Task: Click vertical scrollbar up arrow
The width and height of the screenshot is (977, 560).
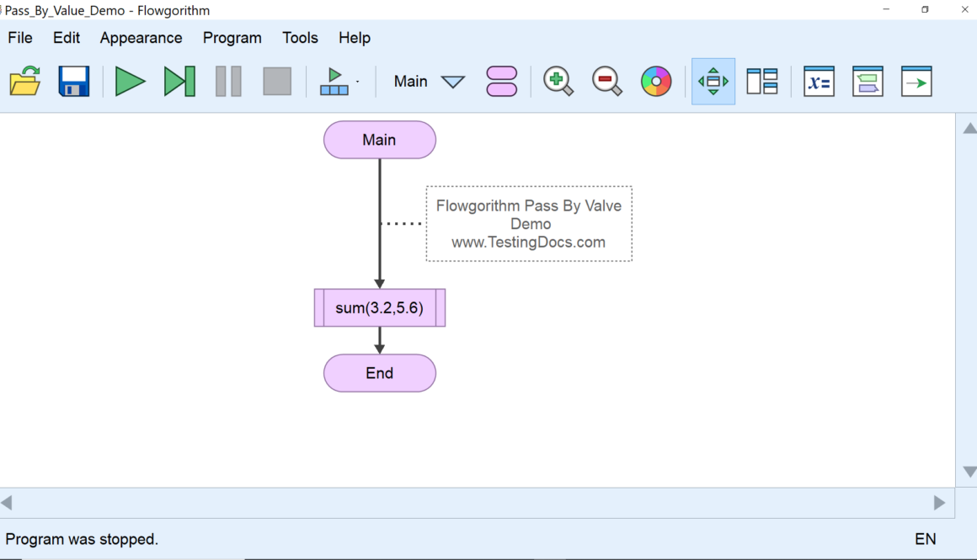Action: pyautogui.click(x=969, y=128)
